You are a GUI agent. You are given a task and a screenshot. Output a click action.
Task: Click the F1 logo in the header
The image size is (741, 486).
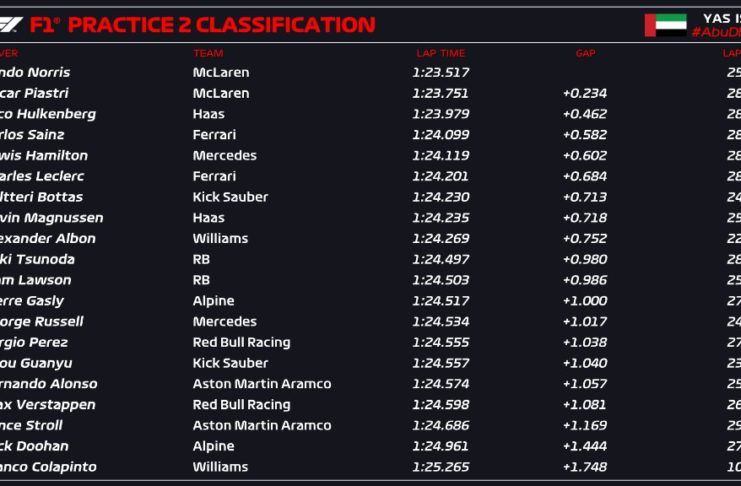11,24
